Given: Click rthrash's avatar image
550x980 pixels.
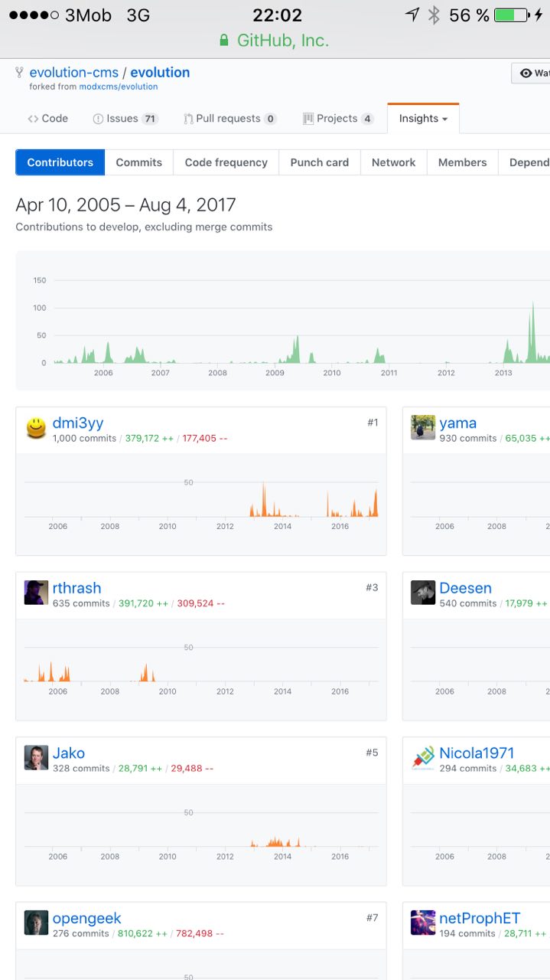Looking at the screenshot, I should 36,593.
